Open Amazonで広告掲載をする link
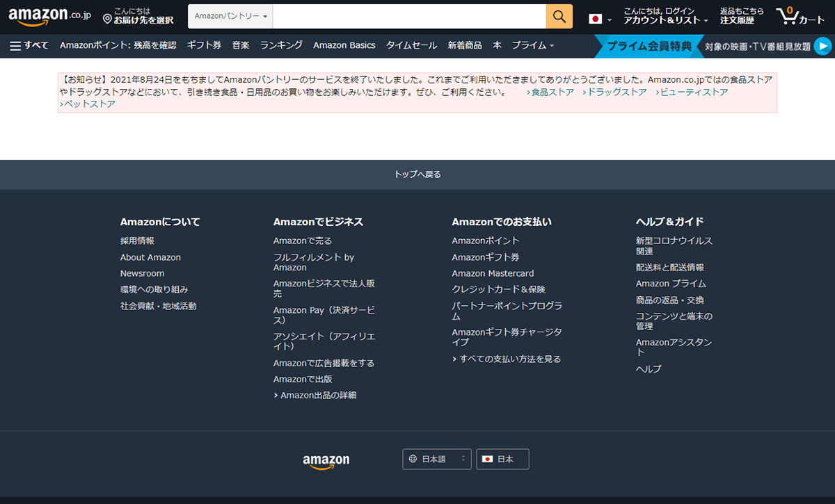835x504 pixels. tap(324, 363)
